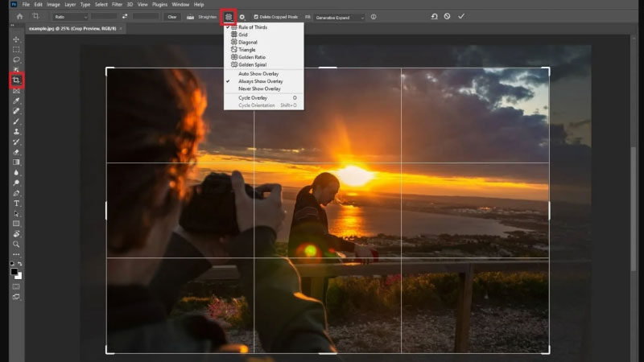644x362 pixels.
Task: Open the generative expand info icon
Action: (374, 17)
